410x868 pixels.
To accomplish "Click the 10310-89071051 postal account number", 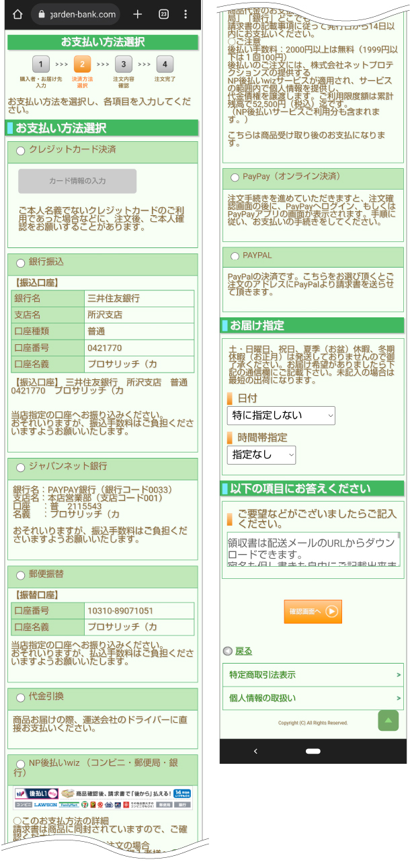I will click(x=139, y=610).
